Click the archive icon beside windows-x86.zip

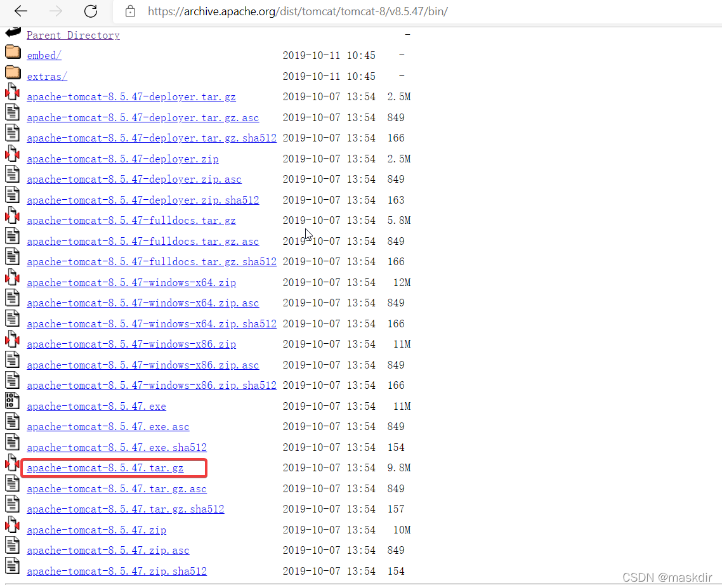pyautogui.click(x=13, y=339)
